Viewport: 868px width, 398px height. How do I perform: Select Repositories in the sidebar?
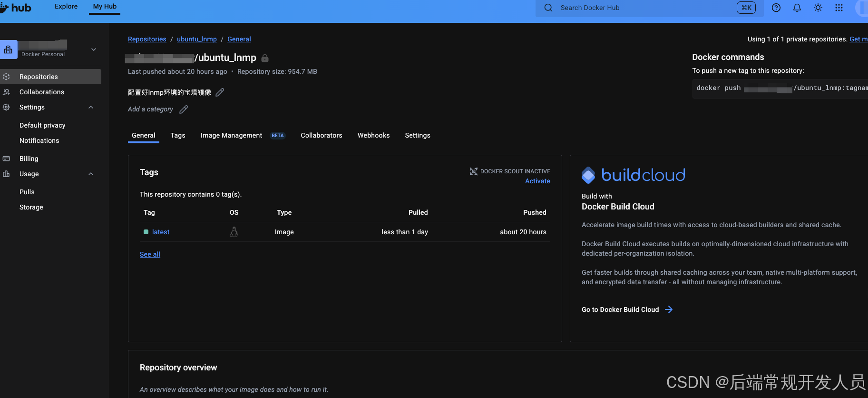tap(50, 77)
